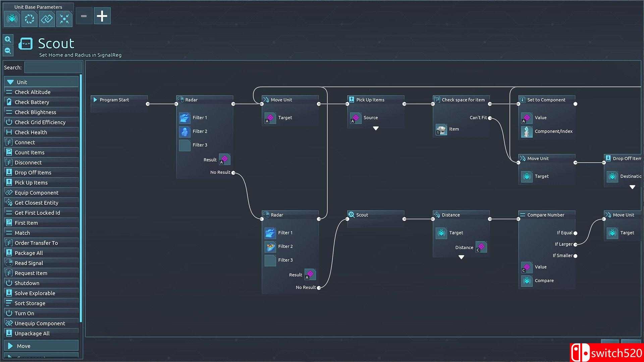This screenshot has height=362, width=644.
Task: Click Value register icon in Set to Component
Action: tap(527, 118)
